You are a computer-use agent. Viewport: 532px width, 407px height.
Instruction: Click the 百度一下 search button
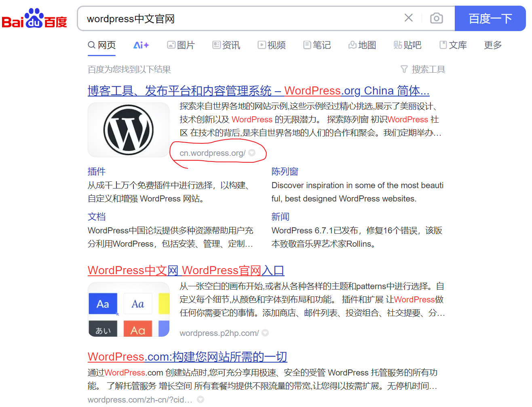tap(490, 18)
